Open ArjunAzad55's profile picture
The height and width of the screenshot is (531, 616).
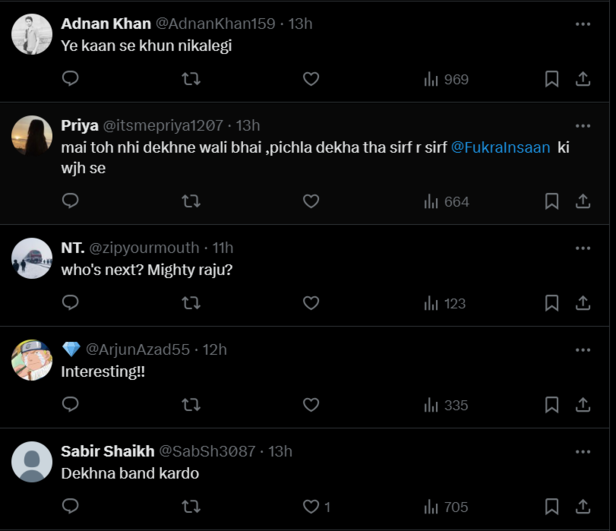(32, 360)
